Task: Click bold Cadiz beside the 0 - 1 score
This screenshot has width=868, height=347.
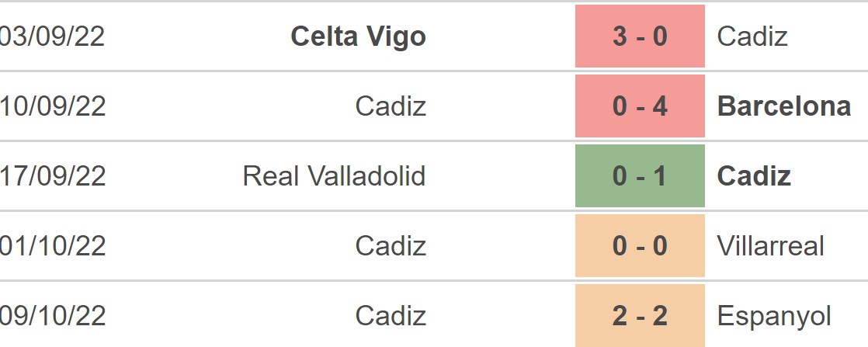Action: coord(754,176)
